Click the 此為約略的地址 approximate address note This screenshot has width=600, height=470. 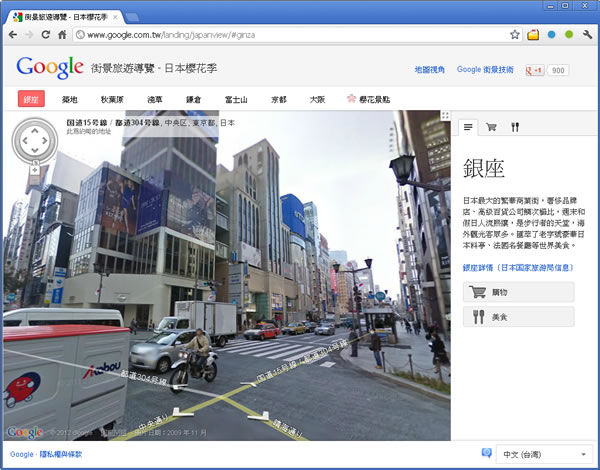tap(89, 131)
